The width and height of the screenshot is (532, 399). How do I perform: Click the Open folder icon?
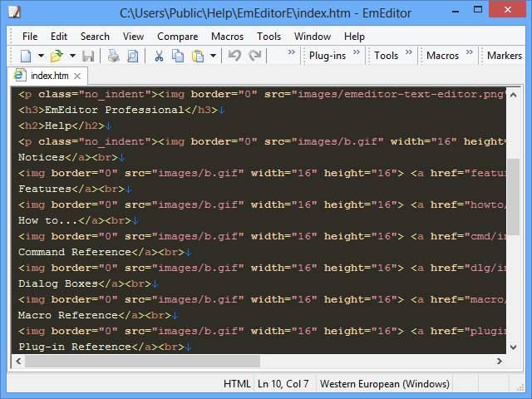click(56, 56)
